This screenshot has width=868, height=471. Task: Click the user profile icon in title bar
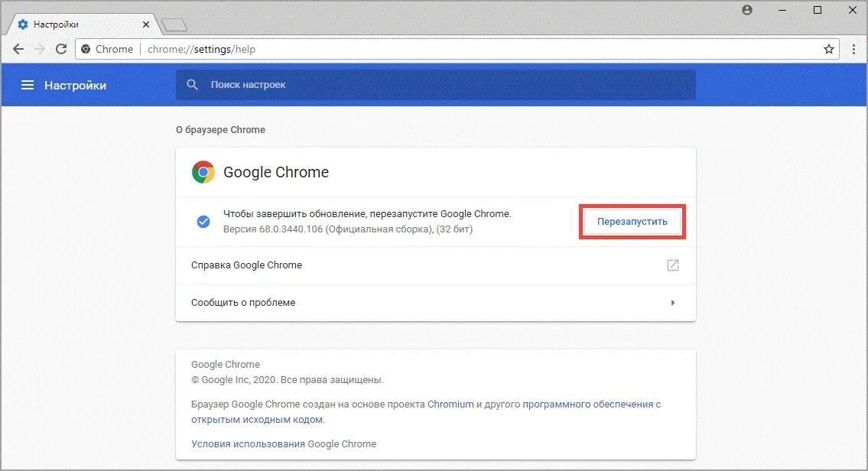pos(747,10)
